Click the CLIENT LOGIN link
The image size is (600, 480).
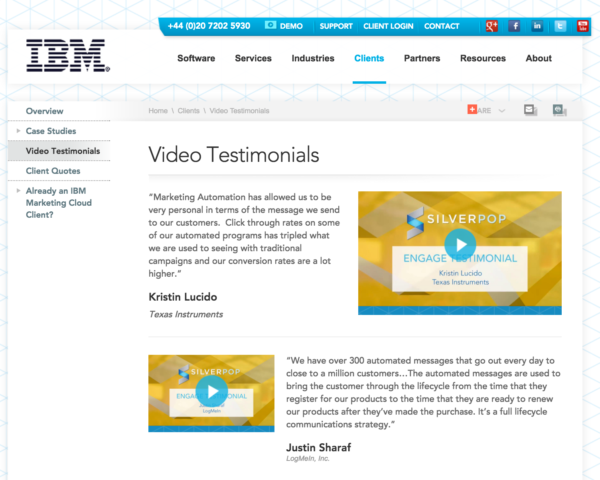pyautogui.click(x=388, y=26)
